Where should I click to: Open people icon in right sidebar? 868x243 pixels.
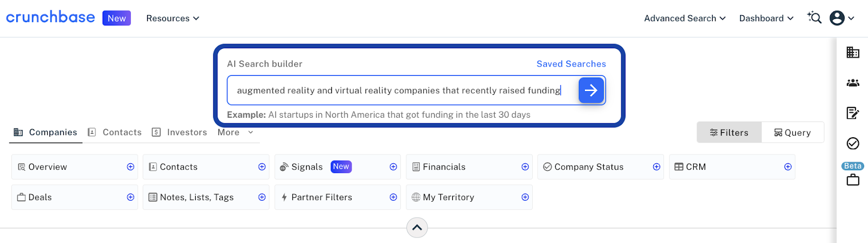pos(853,82)
